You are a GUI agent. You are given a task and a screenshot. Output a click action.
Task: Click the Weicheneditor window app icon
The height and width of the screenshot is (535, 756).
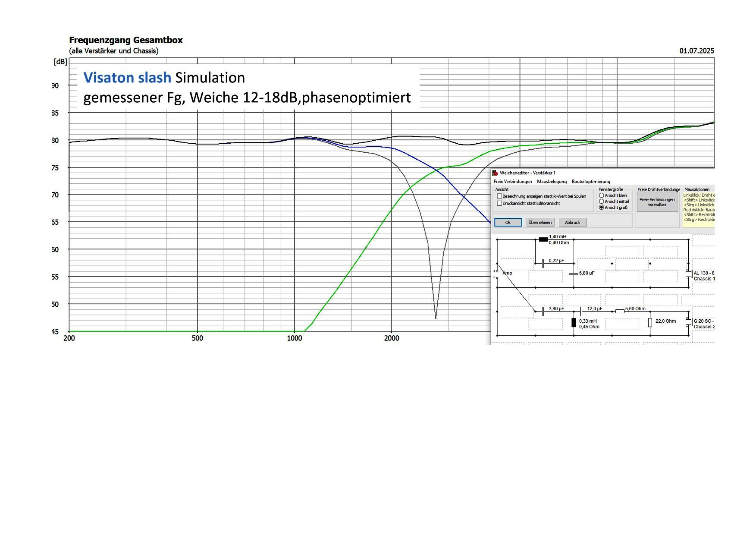click(495, 173)
